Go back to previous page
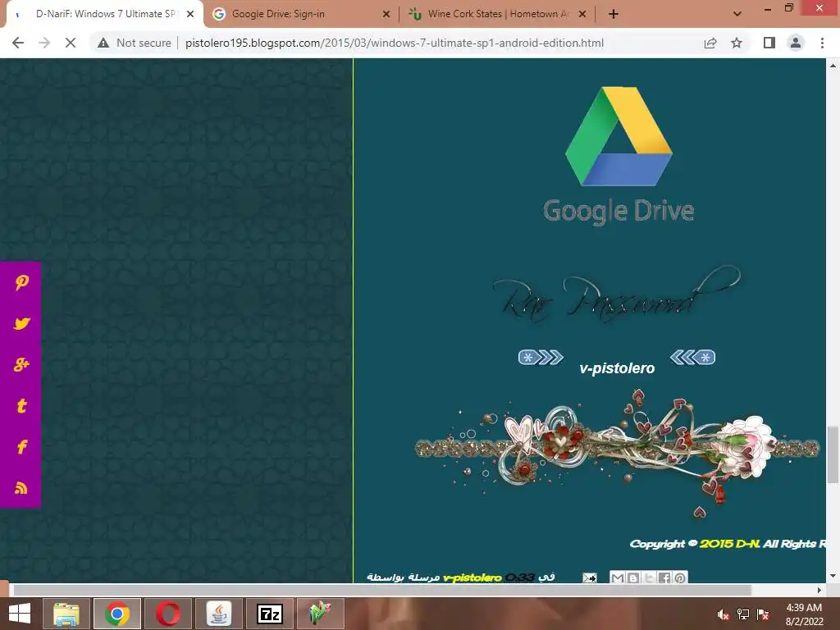The image size is (840, 630). point(18,43)
